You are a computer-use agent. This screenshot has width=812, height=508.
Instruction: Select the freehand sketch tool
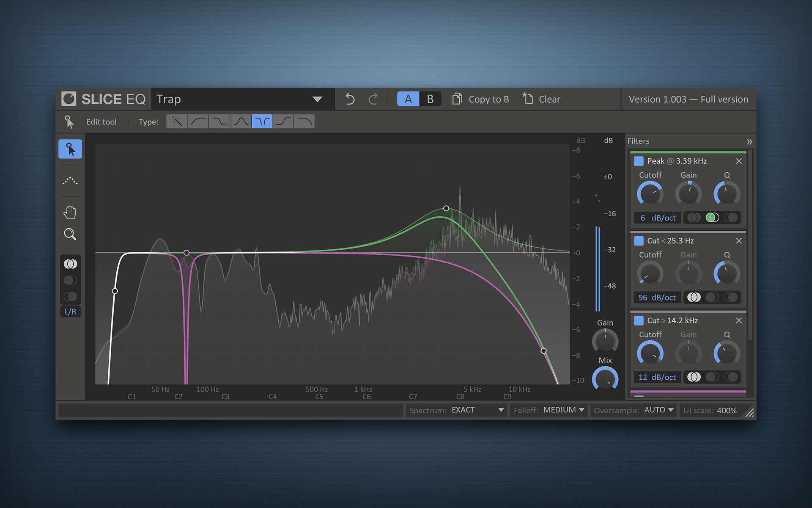click(70, 181)
